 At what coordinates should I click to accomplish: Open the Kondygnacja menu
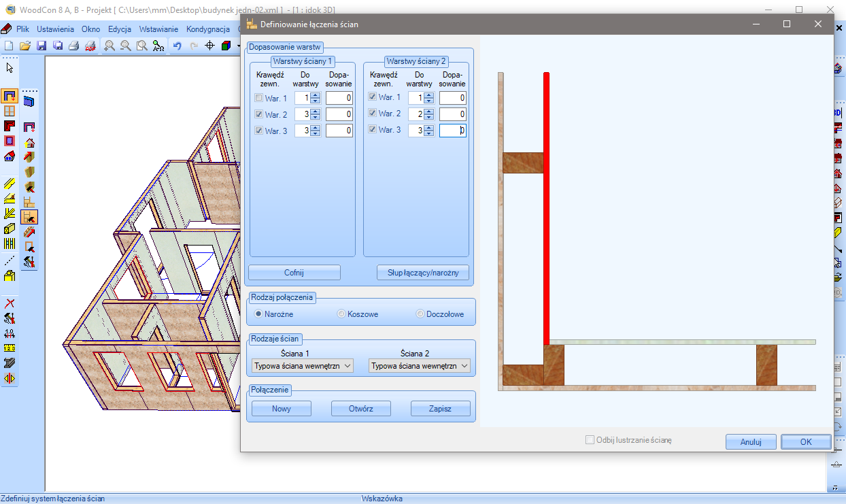[208, 29]
